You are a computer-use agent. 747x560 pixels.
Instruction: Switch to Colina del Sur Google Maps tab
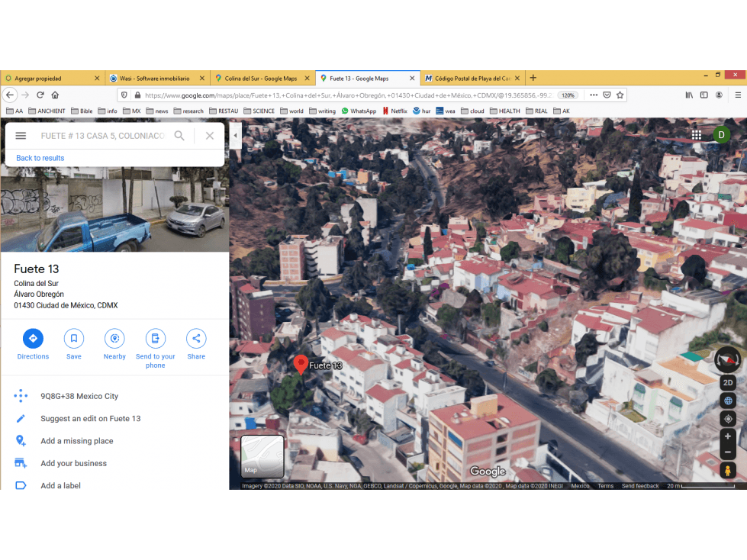261,78
